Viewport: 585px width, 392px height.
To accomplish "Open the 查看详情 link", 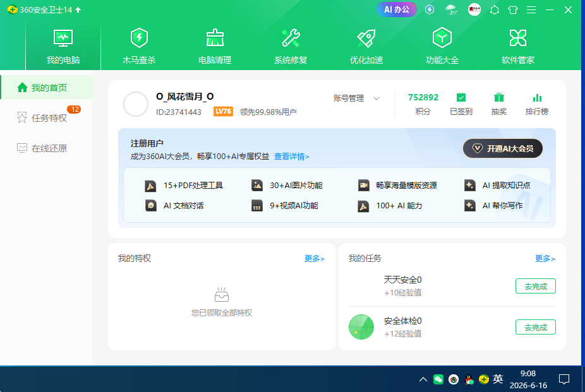I will click(x=292, y=157).
